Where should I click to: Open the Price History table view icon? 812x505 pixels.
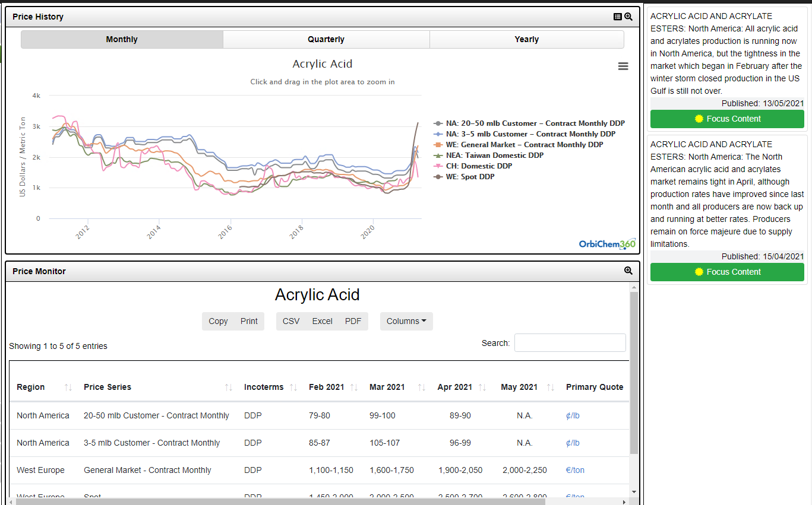point(618,17)
